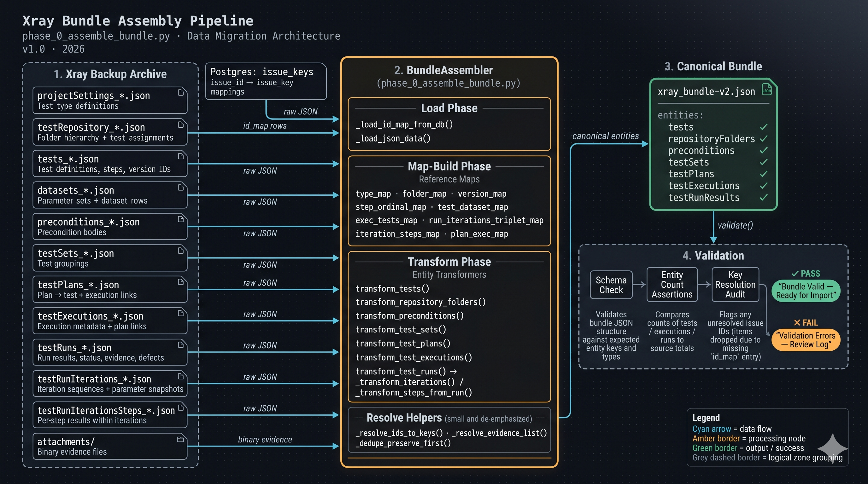Click the Bundle Valid — Ready for Import pill
Screen dimensions: 868x484
coord(806,291)
